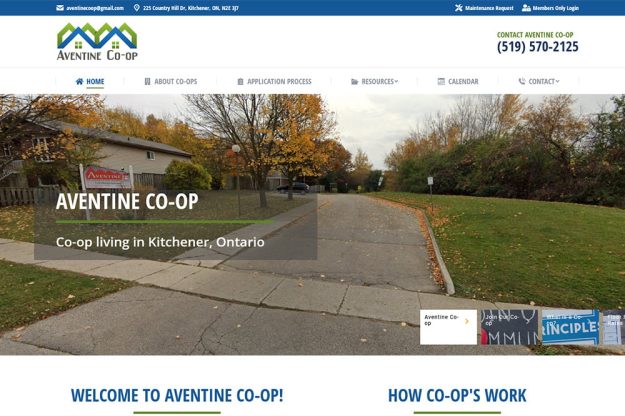Click the Aventine Co-op logo
Image resolution: width=625 pixels, height=416 pixels.
pyautogui.click(x=97, y=42)
